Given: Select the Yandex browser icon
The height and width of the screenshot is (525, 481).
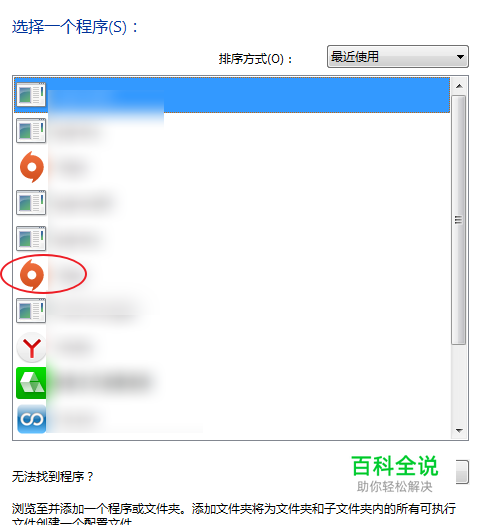Looking at the screenshot, I should (31, 347).
